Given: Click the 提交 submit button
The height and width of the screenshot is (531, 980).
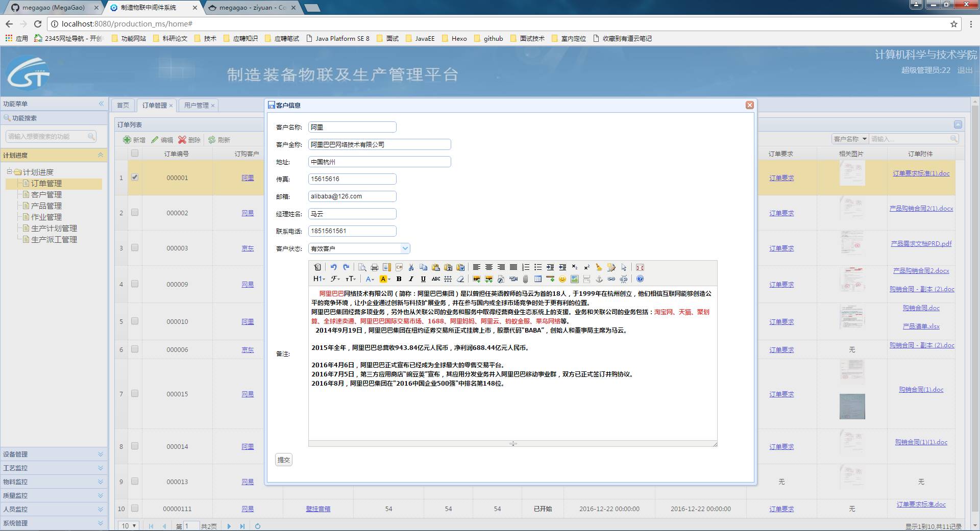Looking at the screenshot, I should (284, 460).
